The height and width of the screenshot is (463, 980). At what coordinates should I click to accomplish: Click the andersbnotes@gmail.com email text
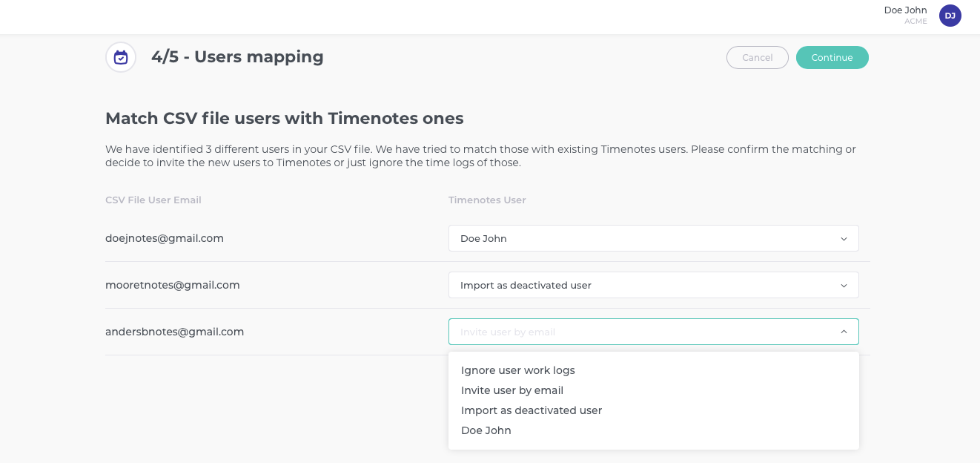tap(174, 332)
